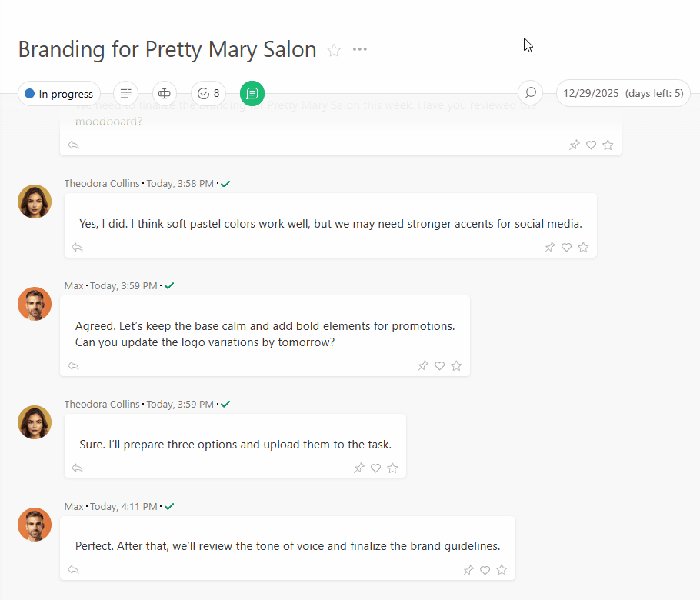Like Max's 3:59 PM message with the heart
Viewport: 700px width, 600px height.
pos(439,366)
